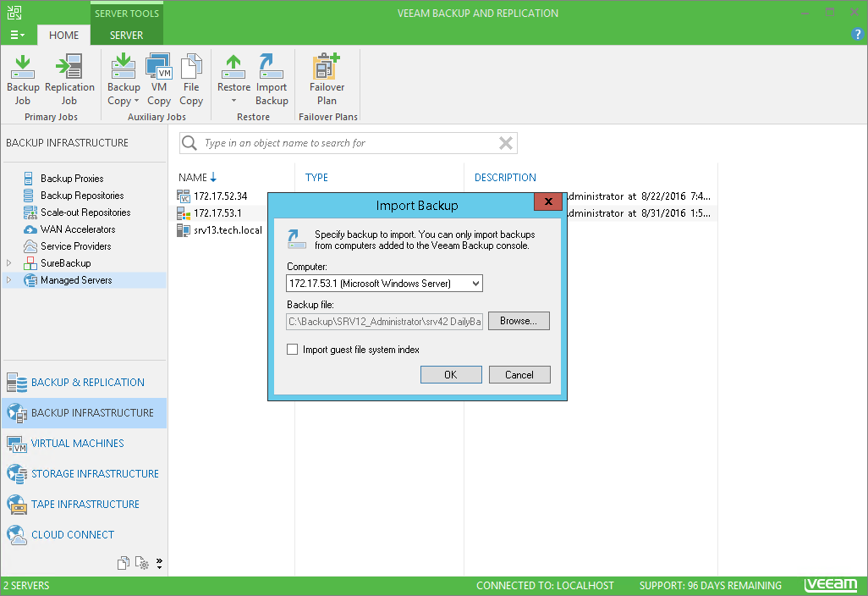Click the Backup file path field
The height and width of the screenshot is (596, 868).
click(x=384, y=321)
